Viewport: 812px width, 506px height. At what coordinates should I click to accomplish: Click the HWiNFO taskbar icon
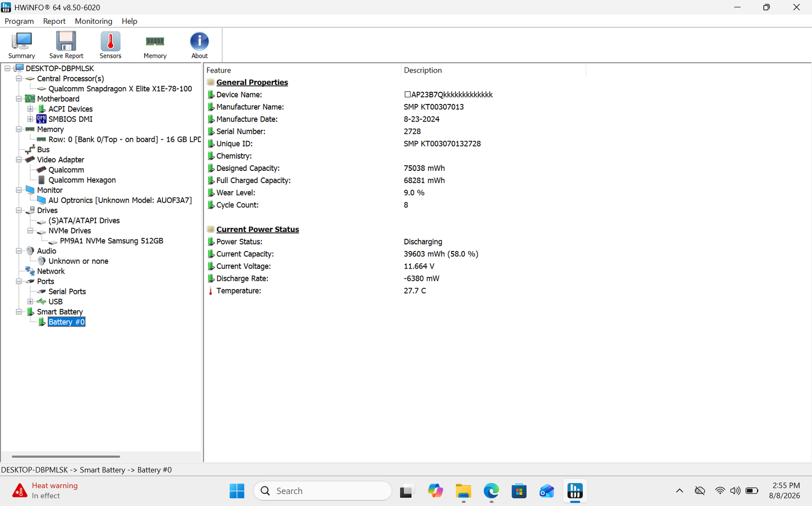point(575,491)
